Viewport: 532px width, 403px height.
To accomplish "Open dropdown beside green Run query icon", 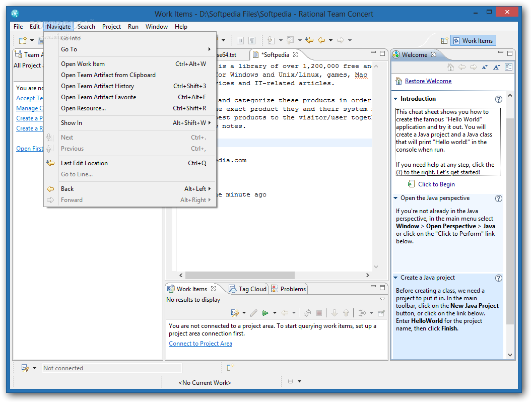I will pos(275,313).
